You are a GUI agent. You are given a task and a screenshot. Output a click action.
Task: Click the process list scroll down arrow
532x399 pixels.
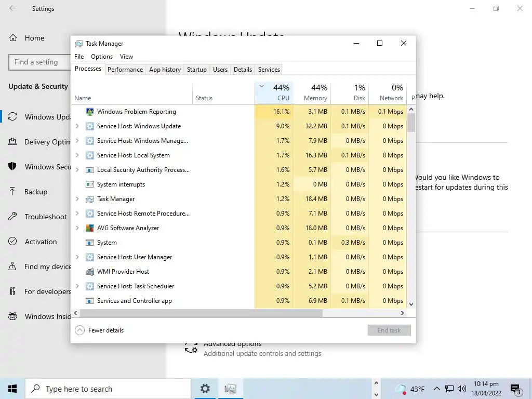point(411,304)
